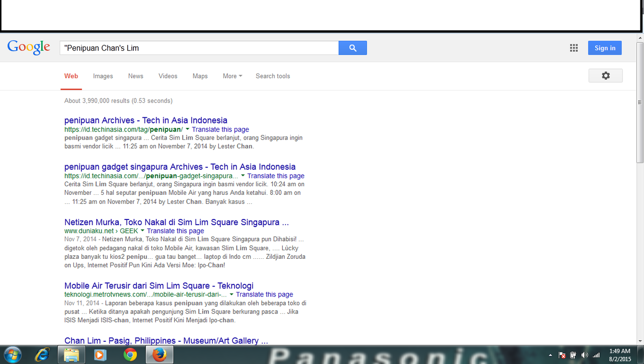Open the clock showing 1:49 AM
The height and width of the screenshot is (364, 644).
tap(619, 351)
